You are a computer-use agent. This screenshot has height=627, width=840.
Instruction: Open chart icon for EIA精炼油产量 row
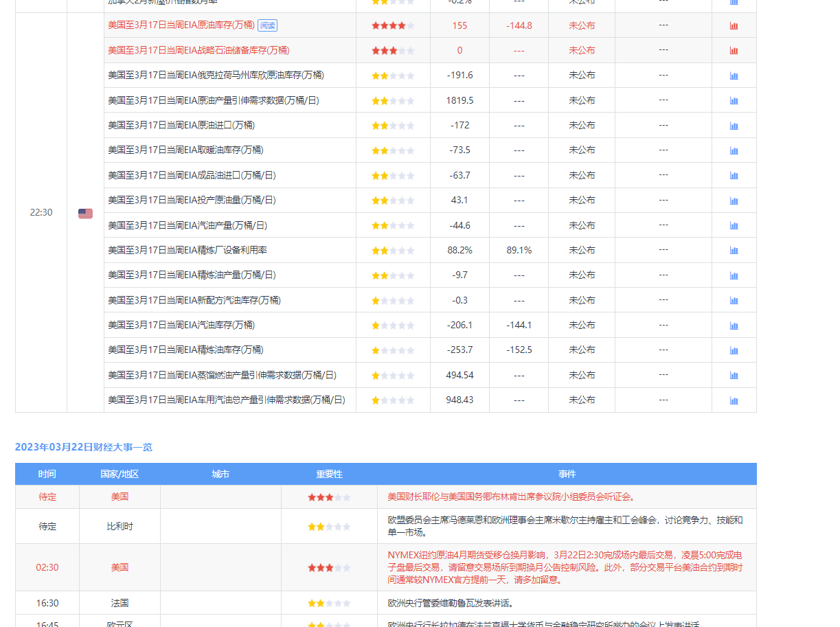734,275
